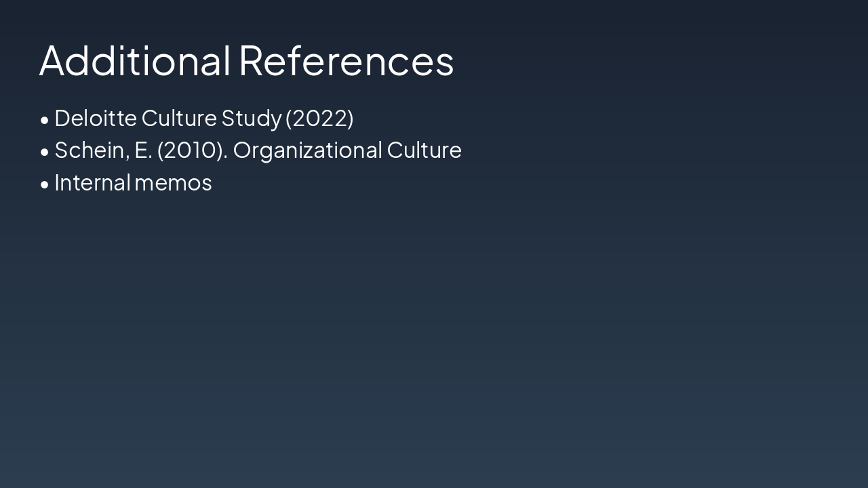
Task: Click the word "Organizational" in second bullet
Action: point(307,150)
